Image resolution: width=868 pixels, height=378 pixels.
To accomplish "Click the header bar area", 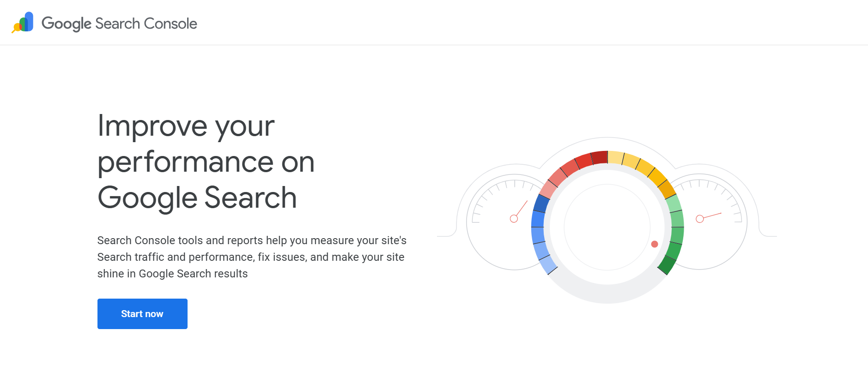I will click(x=434, y=22).
